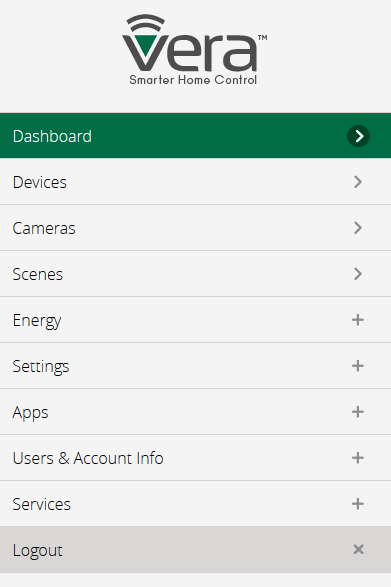391x587 pixels.
Task: Select the Energy menu label
Action: pyautogui.click(x=37, y=321)
